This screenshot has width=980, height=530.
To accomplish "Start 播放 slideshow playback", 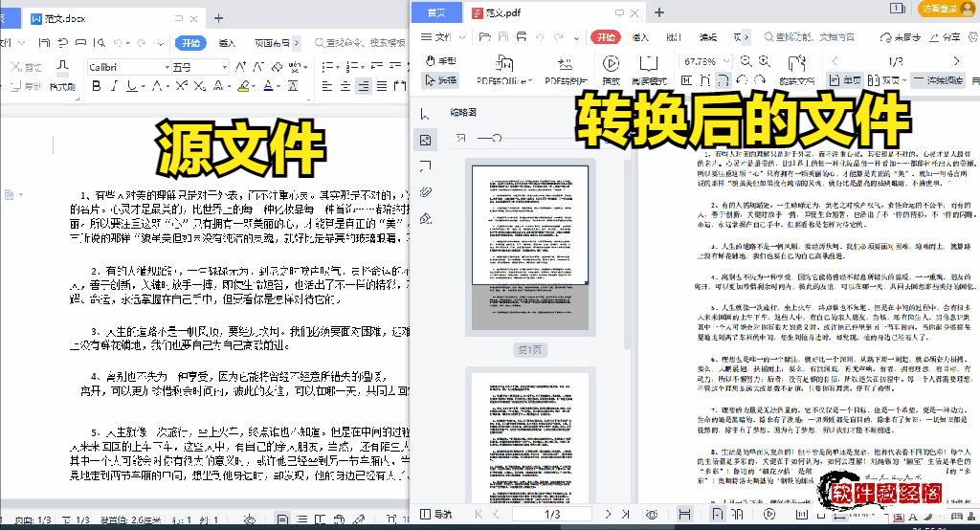I will 611,70.
